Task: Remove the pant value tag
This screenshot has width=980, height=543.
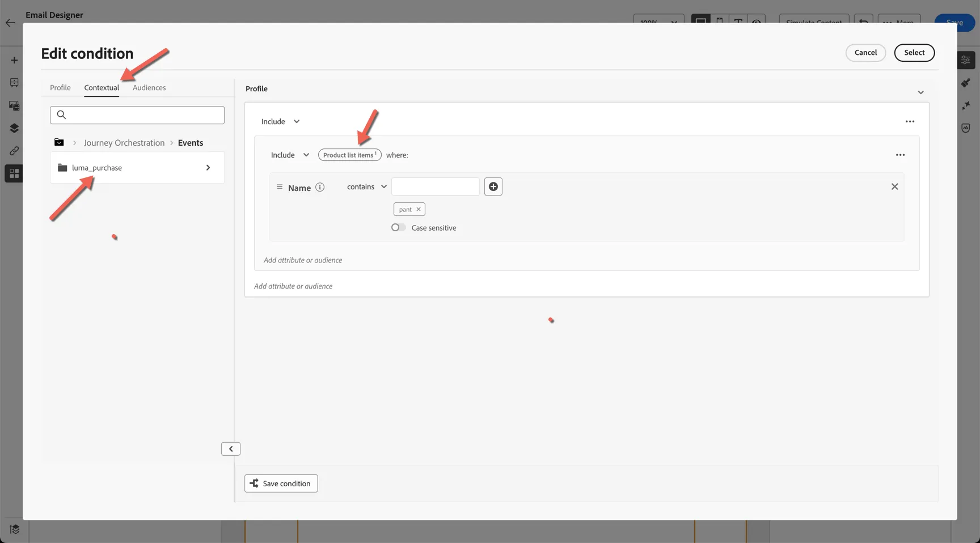Action: pos(419,209)
